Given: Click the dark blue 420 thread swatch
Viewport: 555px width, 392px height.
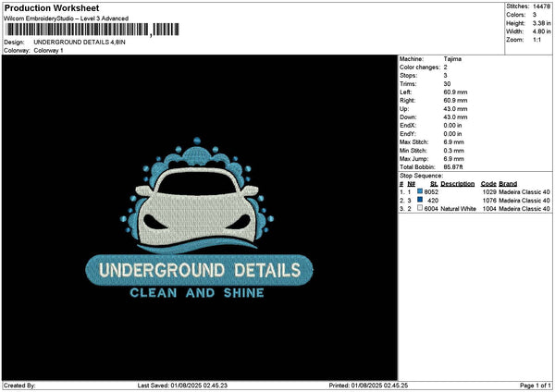Looking at the screenshot, I should click(x=421, y=200).
